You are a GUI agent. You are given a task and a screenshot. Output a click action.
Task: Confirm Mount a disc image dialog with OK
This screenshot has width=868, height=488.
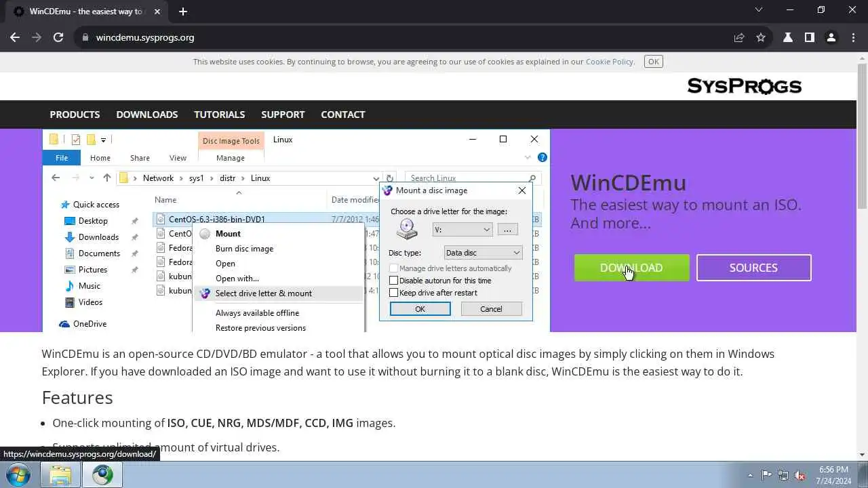tap(420, 309)
